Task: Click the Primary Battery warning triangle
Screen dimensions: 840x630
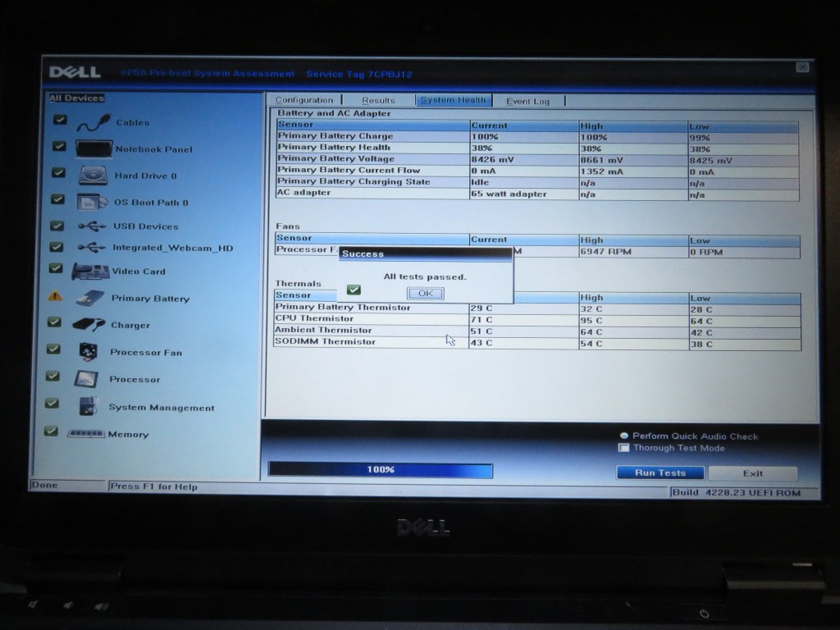Action: 55,295
